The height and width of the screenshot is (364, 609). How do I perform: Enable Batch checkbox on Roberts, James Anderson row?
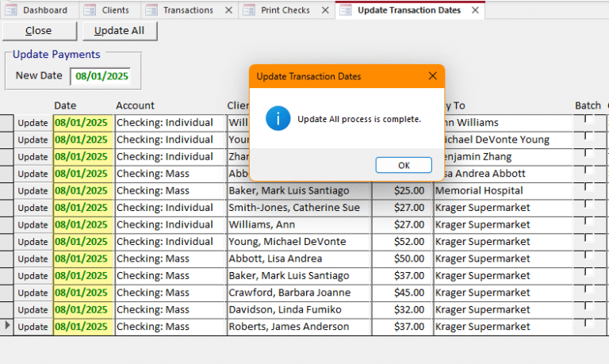pos(588,324)
